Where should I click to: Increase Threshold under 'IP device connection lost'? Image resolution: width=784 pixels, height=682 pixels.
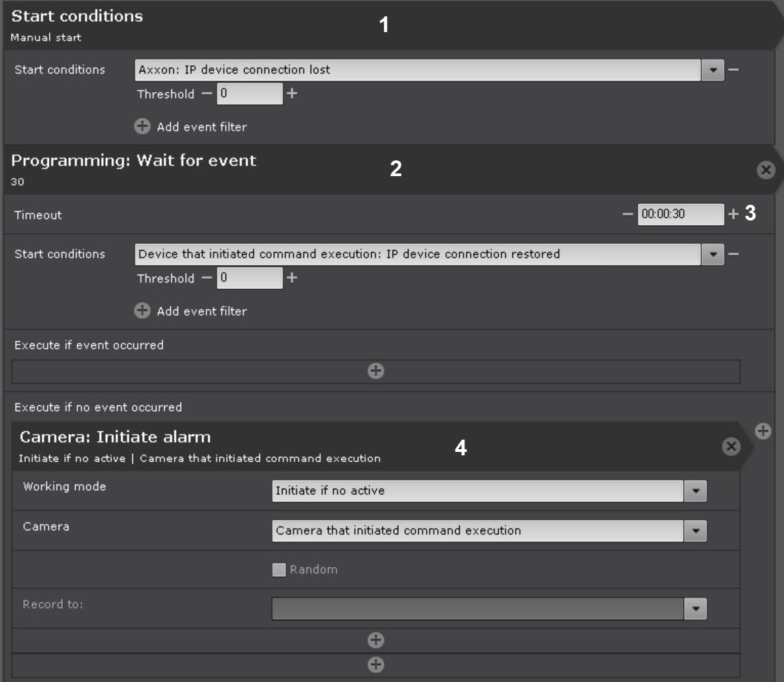click(292, 94)
